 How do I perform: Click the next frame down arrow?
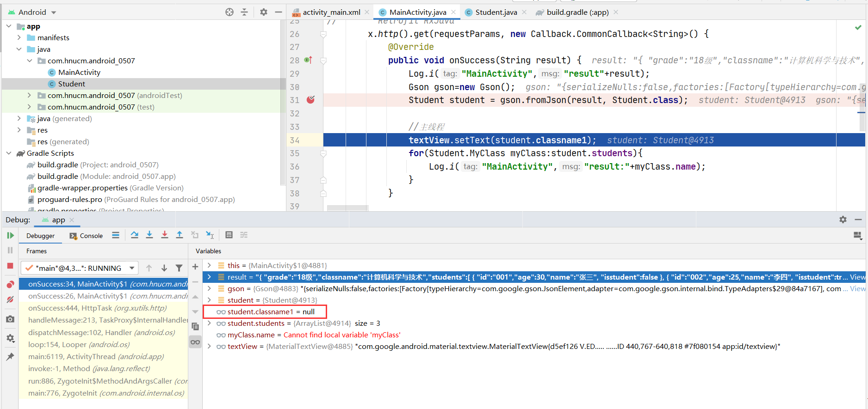click(164, 268)
